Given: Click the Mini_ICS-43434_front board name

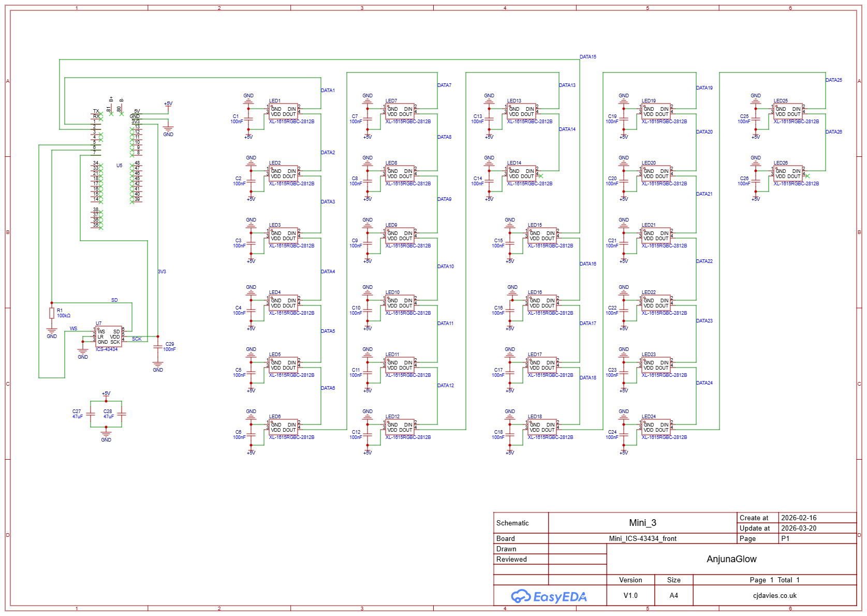Looking at the screenshot, I should pos(642,538).
